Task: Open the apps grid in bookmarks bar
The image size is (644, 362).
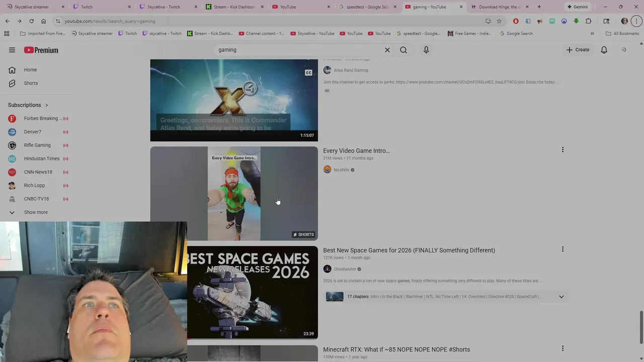Action: coord(7,34)
